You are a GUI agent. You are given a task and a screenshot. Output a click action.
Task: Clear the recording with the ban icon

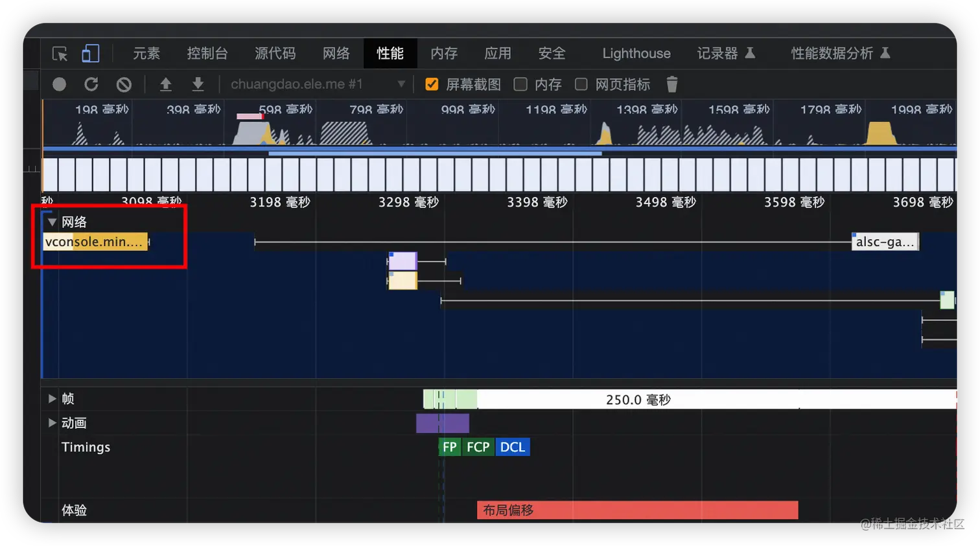pos(124,84)
